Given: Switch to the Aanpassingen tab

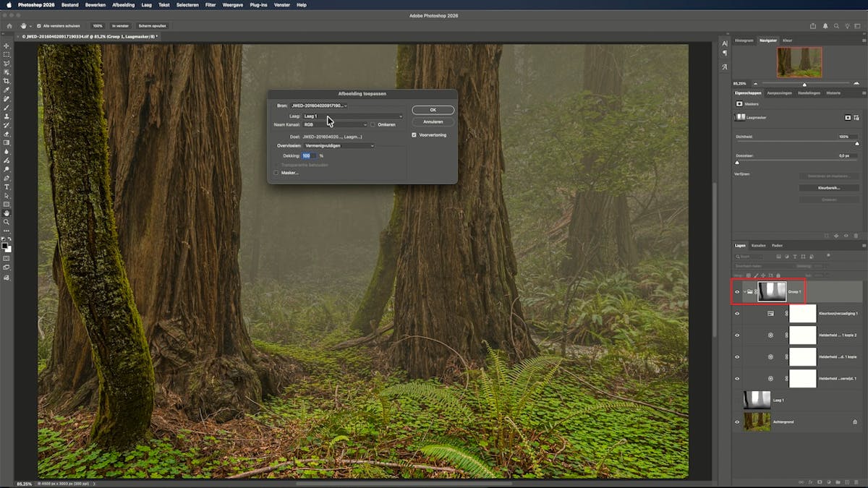Looking at the screenshot, I should click(780, 93).
